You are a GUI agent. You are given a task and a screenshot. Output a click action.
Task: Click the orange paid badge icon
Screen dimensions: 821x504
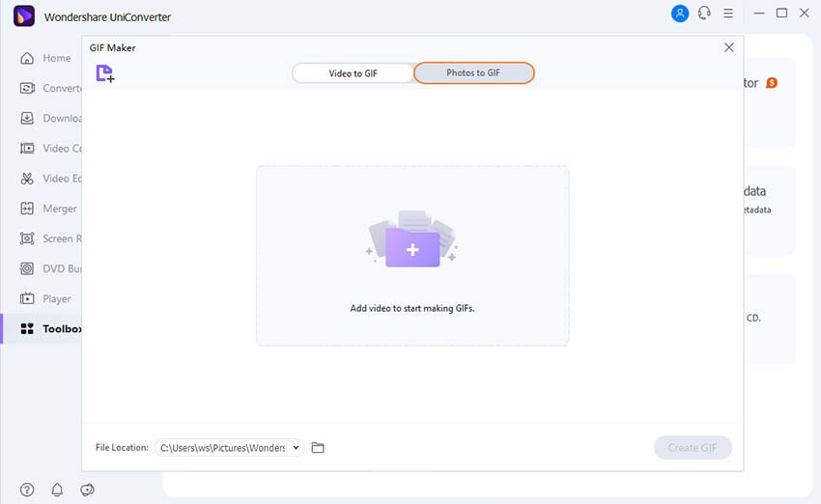coord(772,83)
